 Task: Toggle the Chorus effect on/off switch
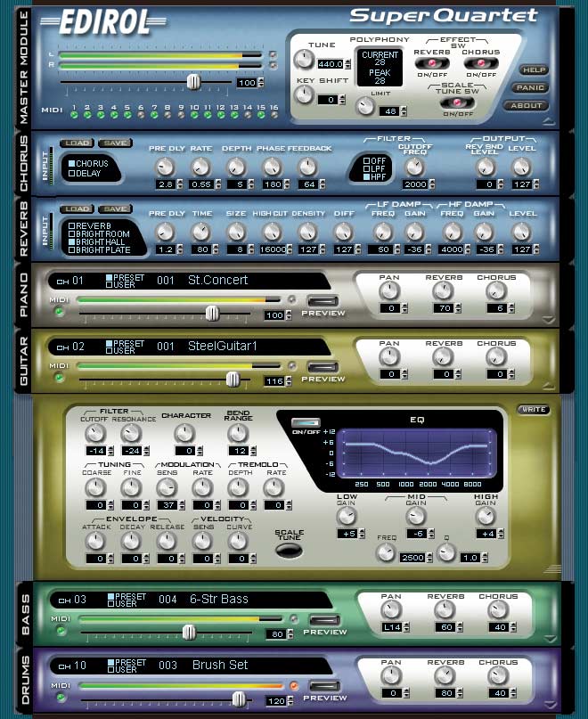[481, 63]
